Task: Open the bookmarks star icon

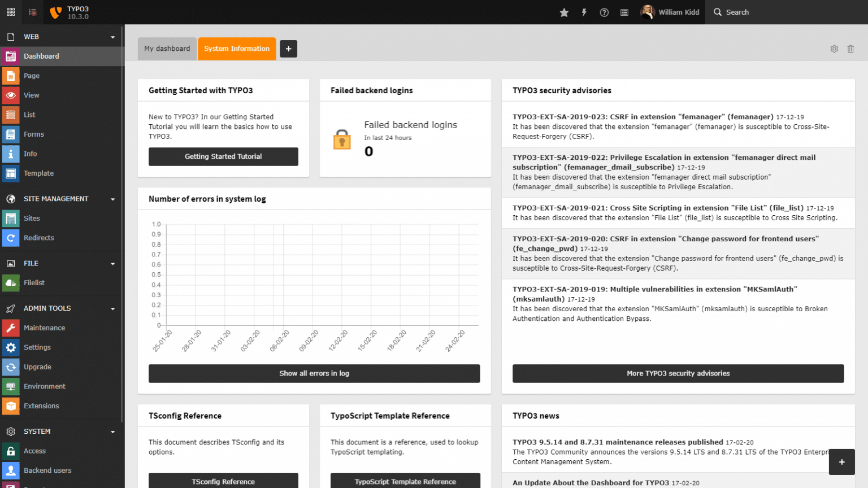Action: pos(564,12)
